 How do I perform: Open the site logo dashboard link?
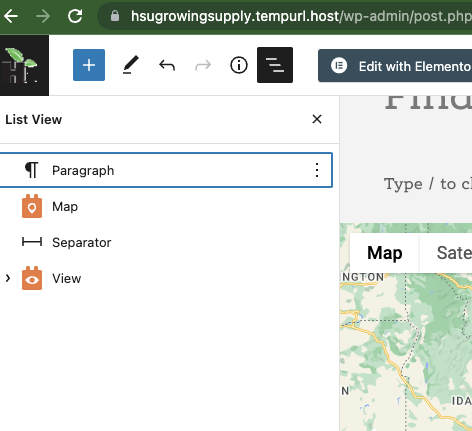pyautogui.click(x=24, y=65)
